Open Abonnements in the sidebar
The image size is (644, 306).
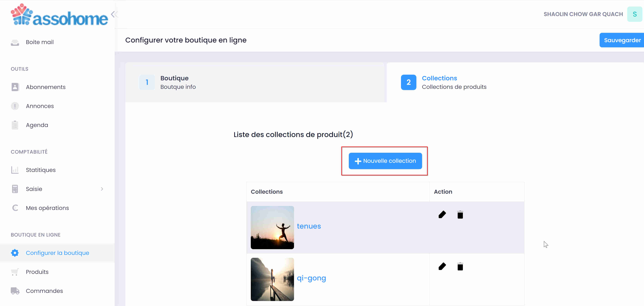pos(46,87)
